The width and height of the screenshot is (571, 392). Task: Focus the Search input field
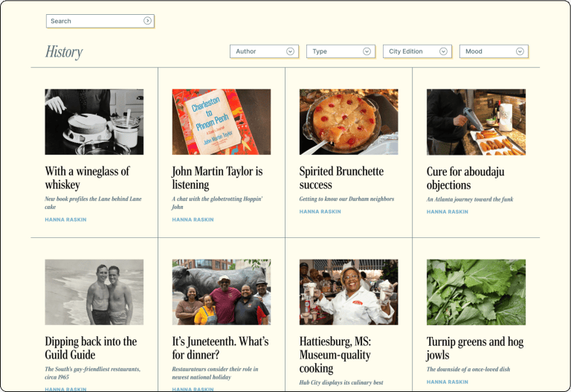(100, 21)
